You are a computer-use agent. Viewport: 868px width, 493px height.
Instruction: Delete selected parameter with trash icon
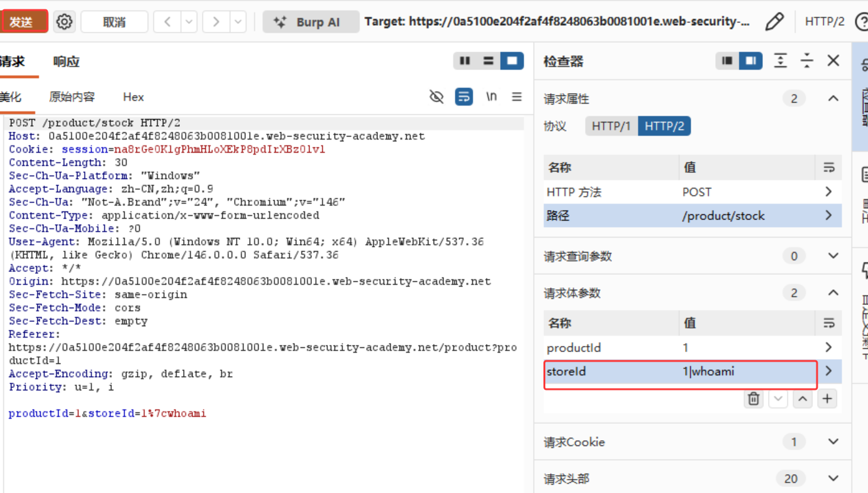[754, 399]
